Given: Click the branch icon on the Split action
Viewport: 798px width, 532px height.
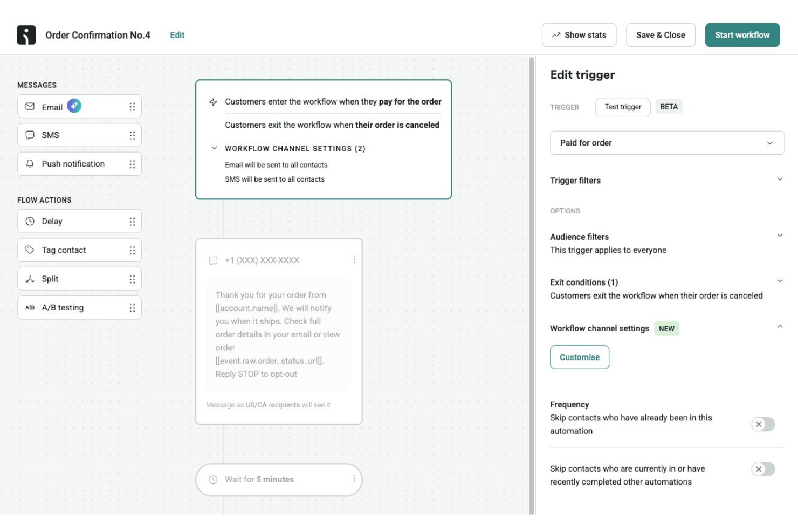Looking at the screenshot, I should click(30, 279).
